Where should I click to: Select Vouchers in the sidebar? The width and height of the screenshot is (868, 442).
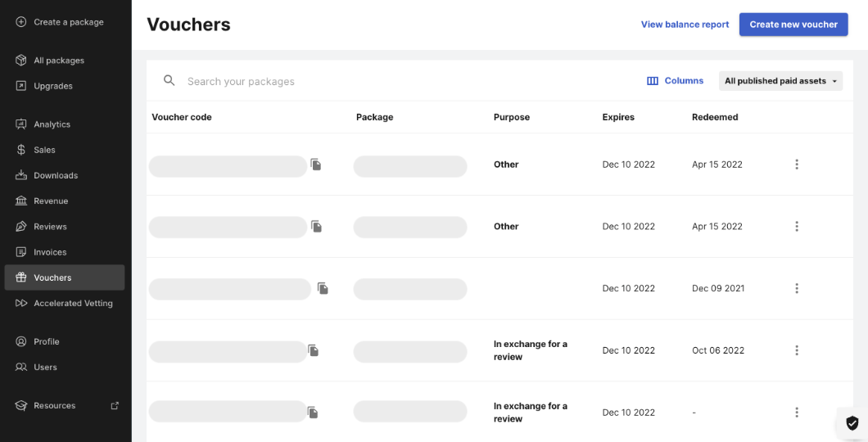point(64,277)
